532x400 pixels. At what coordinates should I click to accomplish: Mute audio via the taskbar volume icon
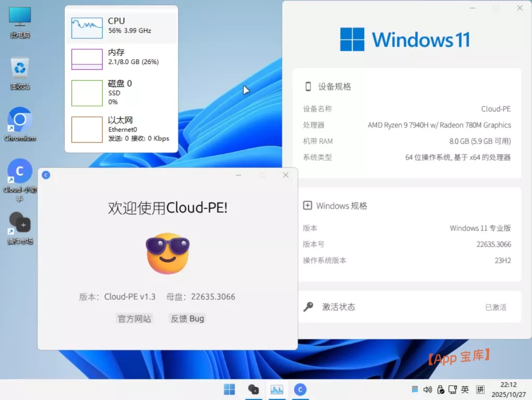coord(427,389)
